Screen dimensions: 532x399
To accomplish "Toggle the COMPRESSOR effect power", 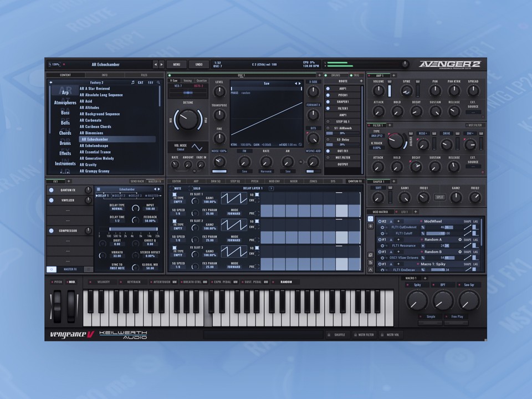I will 51,231.
